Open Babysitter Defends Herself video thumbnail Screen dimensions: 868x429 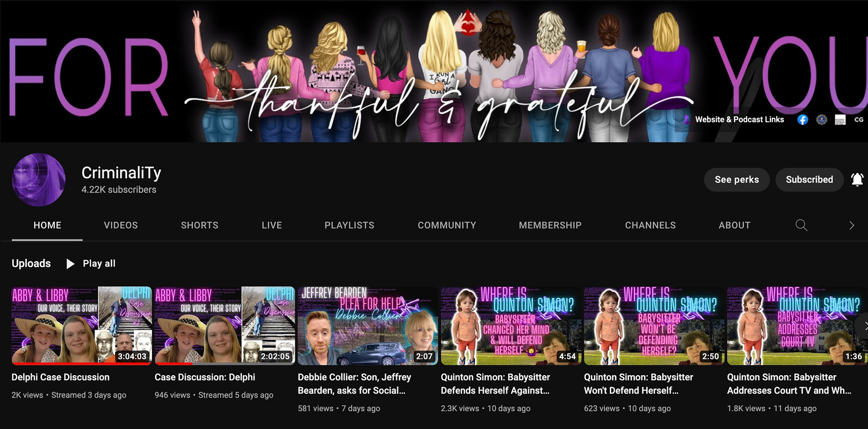click(x=511, y=325)
